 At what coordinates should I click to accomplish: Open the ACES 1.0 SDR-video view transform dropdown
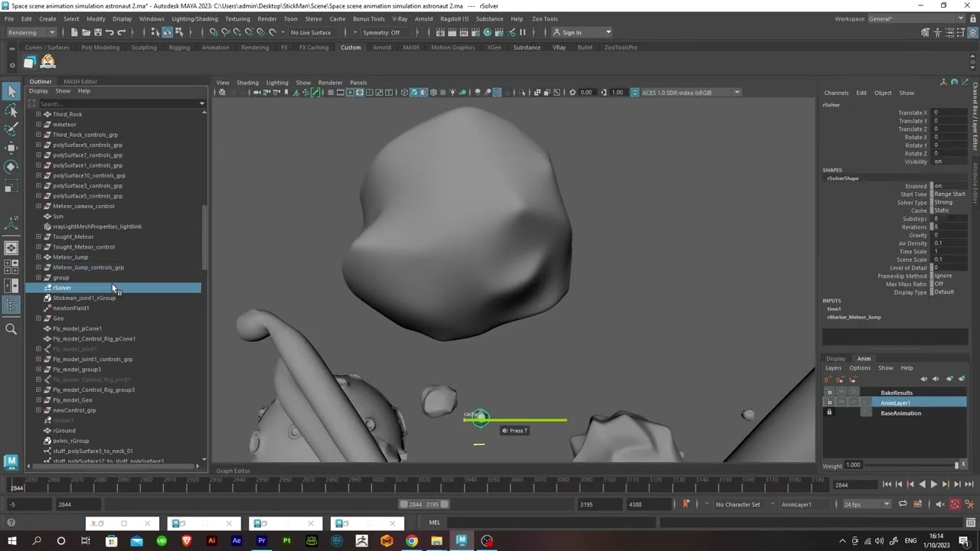pyautogui.click(x=691, y=93)
